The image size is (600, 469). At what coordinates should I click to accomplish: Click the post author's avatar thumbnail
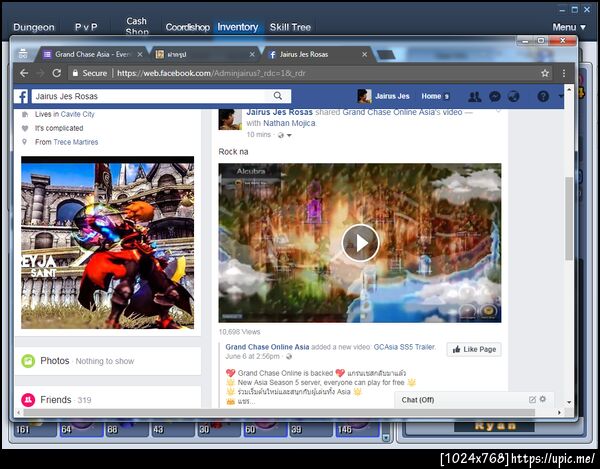230,119
